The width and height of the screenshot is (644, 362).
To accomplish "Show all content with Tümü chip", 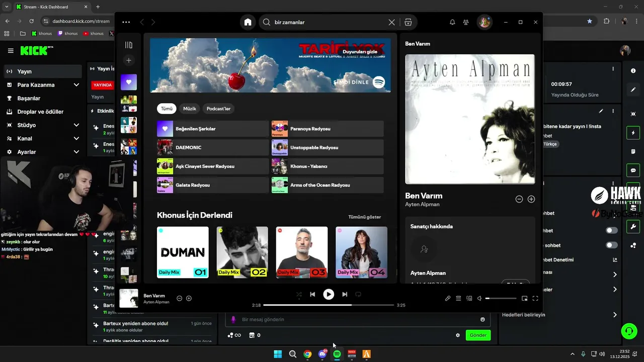I will (x=167, y=109).
